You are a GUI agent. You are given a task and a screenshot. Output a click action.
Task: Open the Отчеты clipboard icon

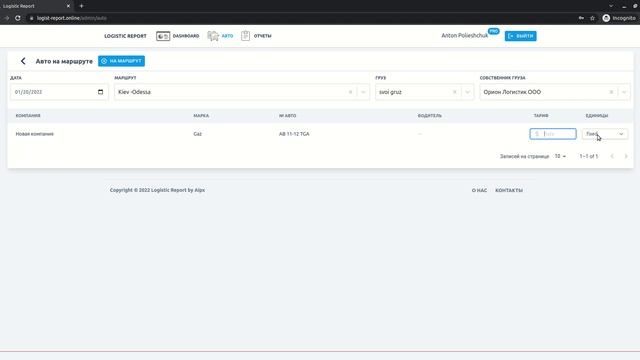point(245,36)
